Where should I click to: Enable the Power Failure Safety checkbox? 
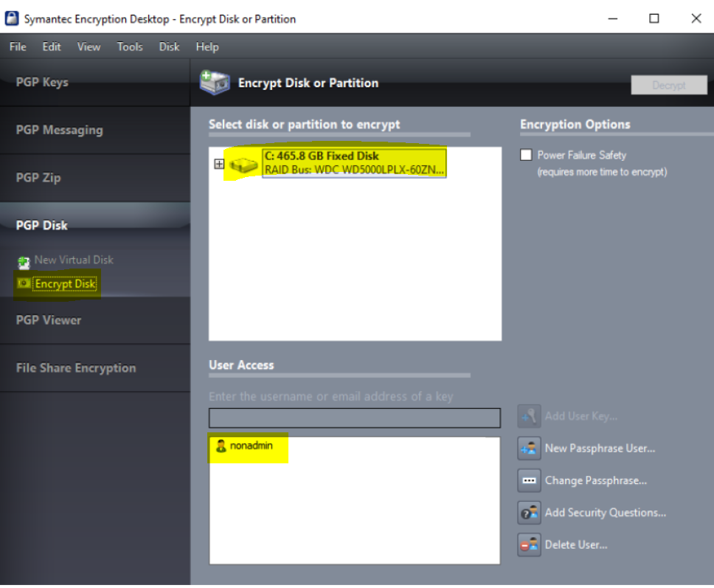click(x=526, y=155)
